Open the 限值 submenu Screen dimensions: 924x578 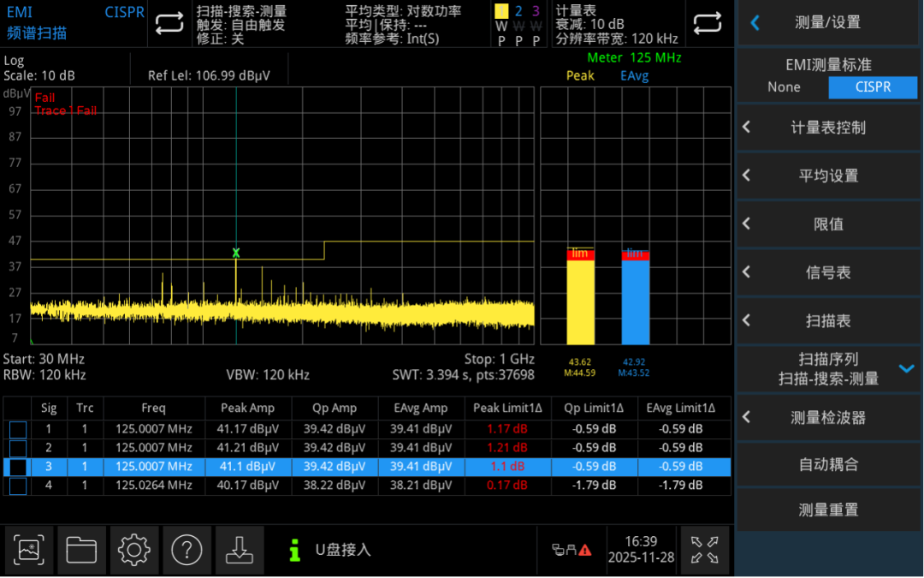pos(828,224)
